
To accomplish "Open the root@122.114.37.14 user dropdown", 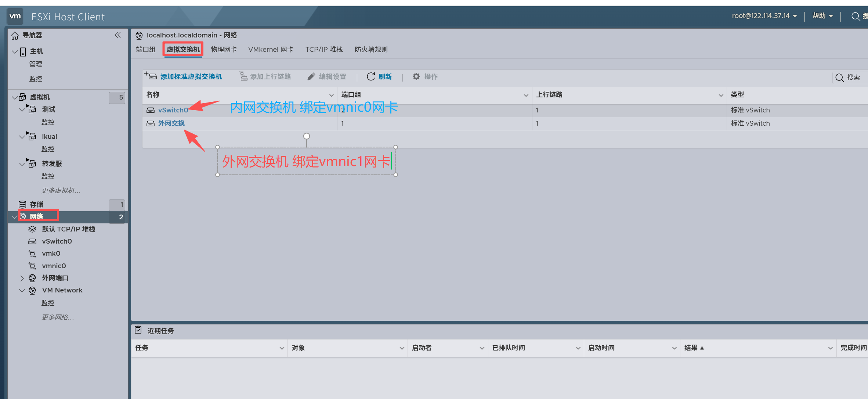I will [764, 16].
